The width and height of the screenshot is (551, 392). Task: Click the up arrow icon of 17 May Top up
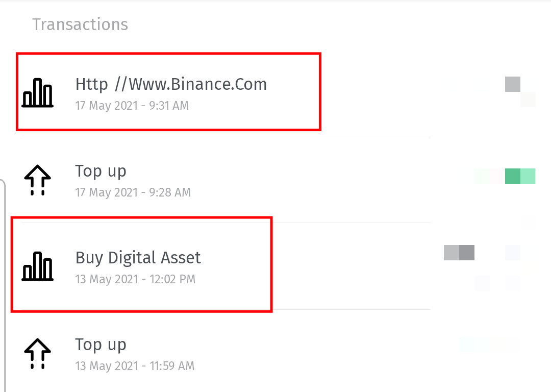pyautogui.click(x=38, y=180)
